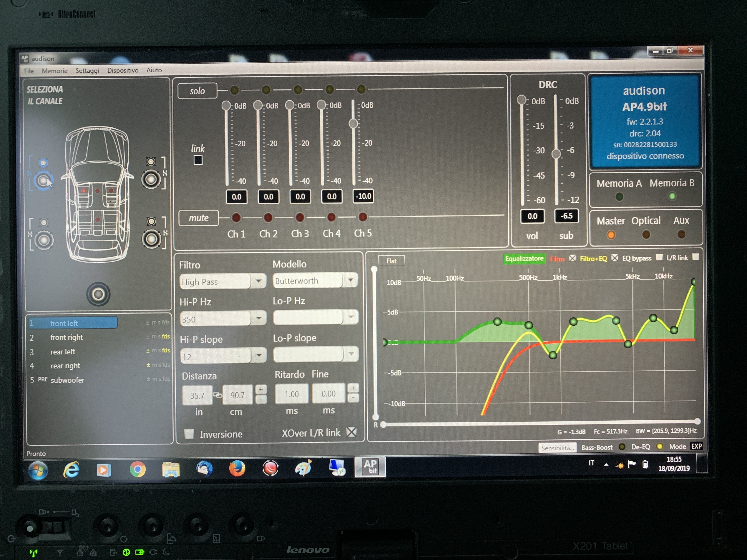Click the Flat equalizer button
747x560 pixels.
pyautogui.click(x=391, y=261)
